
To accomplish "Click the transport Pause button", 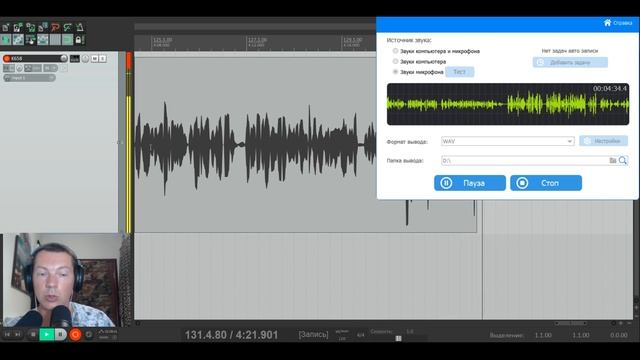I will pos(60,335).
